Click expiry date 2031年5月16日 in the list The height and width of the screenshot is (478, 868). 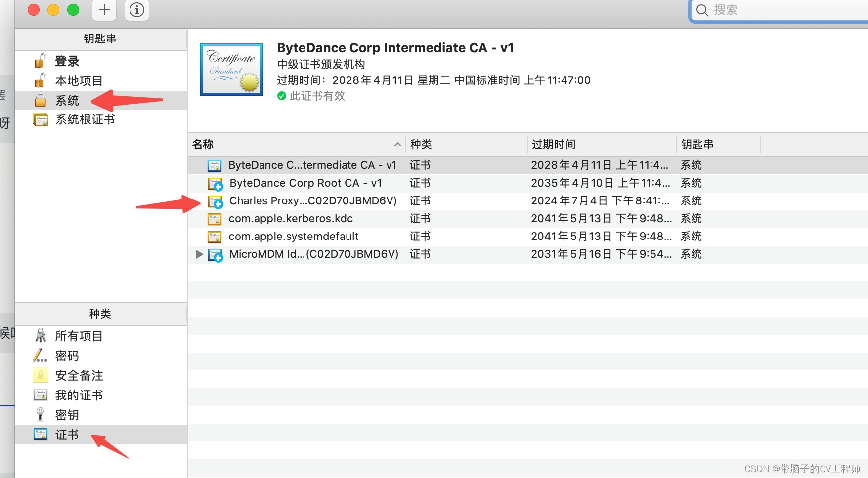point(602,254)
